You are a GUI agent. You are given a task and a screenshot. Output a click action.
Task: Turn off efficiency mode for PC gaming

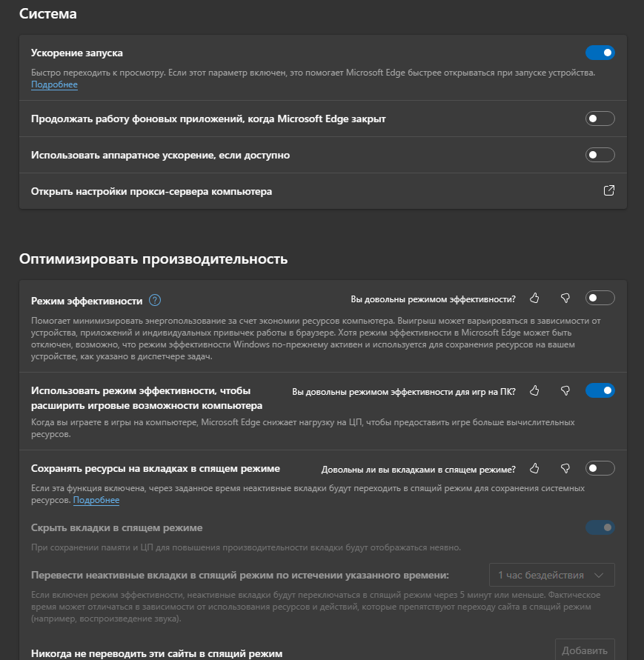point(600,390)
